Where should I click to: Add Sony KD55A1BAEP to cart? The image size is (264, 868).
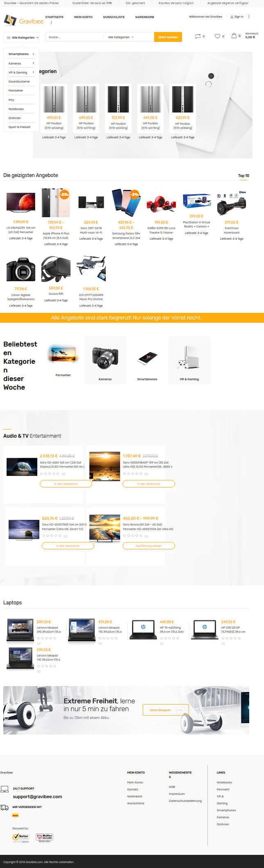(x=149, y=484)
